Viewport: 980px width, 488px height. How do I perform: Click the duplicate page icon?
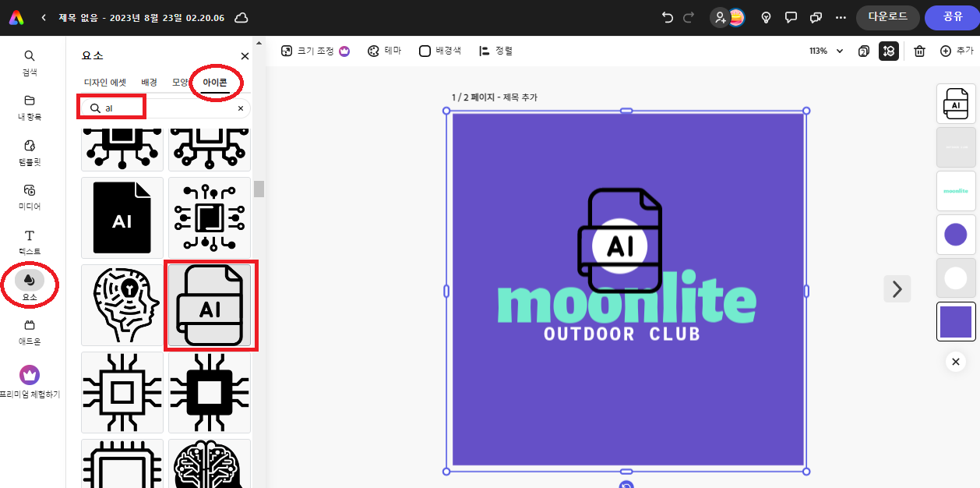(x=864, y=51)
